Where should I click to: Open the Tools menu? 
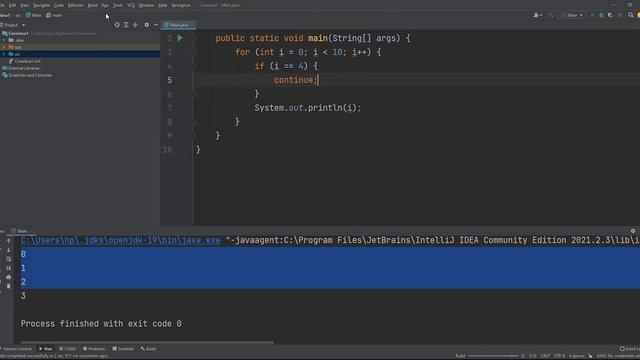pyautogui.click(x=118, y=5)
